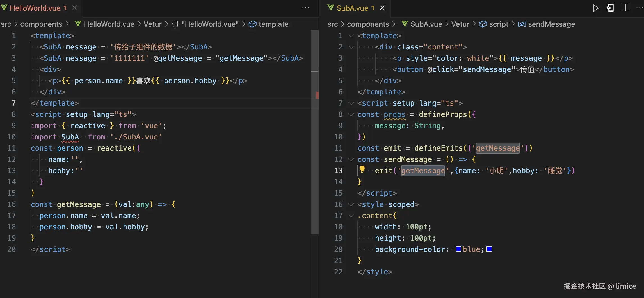The width and height of the screenshot is (644, 298).
Task: Click 'style="color: white"' on SubA.vue line 3
Action: [x=449, y=58]
